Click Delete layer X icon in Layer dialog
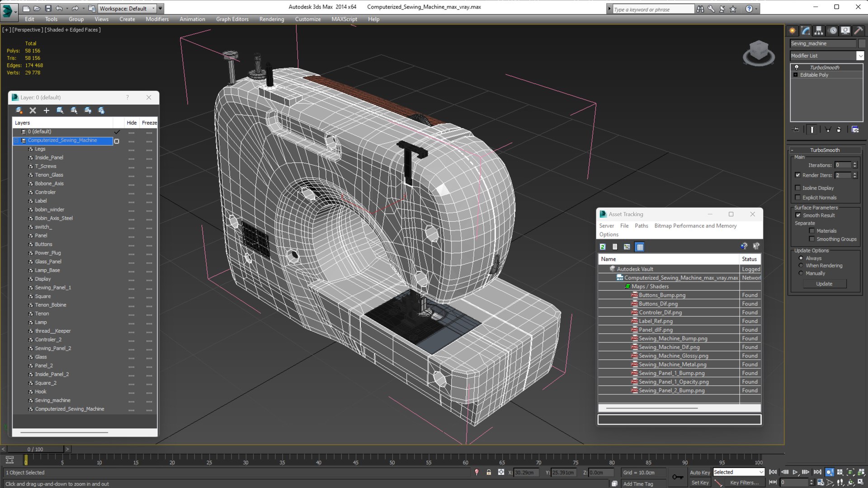The image size is (868, 488). click(x=33, y=110)
